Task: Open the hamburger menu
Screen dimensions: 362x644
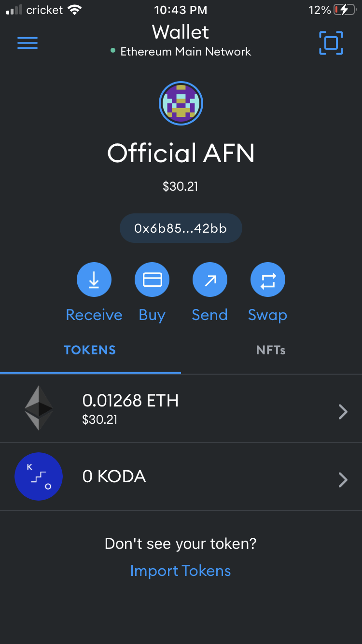Action: click(28, 43)
